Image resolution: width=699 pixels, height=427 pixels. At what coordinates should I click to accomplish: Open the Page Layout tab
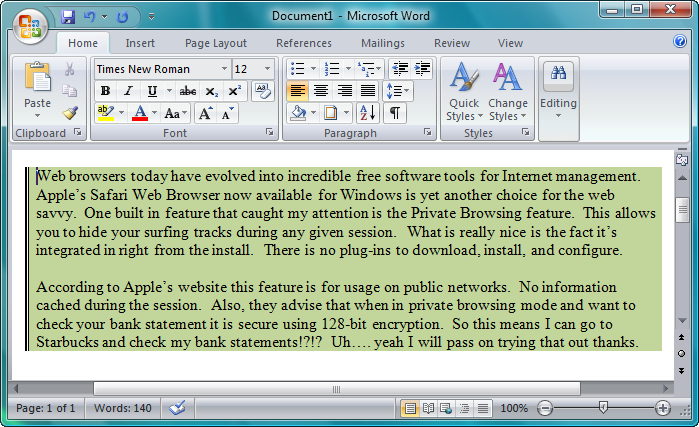(216, 43)
